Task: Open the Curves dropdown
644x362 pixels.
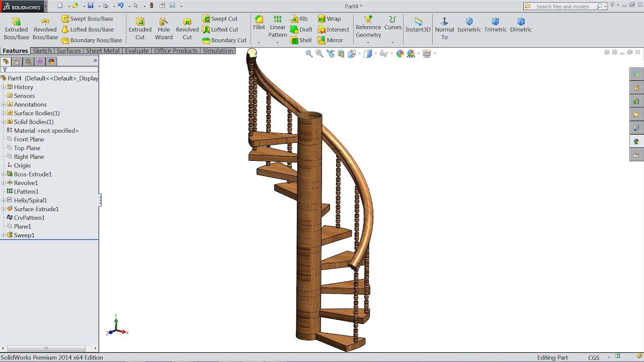Action: 392,43
